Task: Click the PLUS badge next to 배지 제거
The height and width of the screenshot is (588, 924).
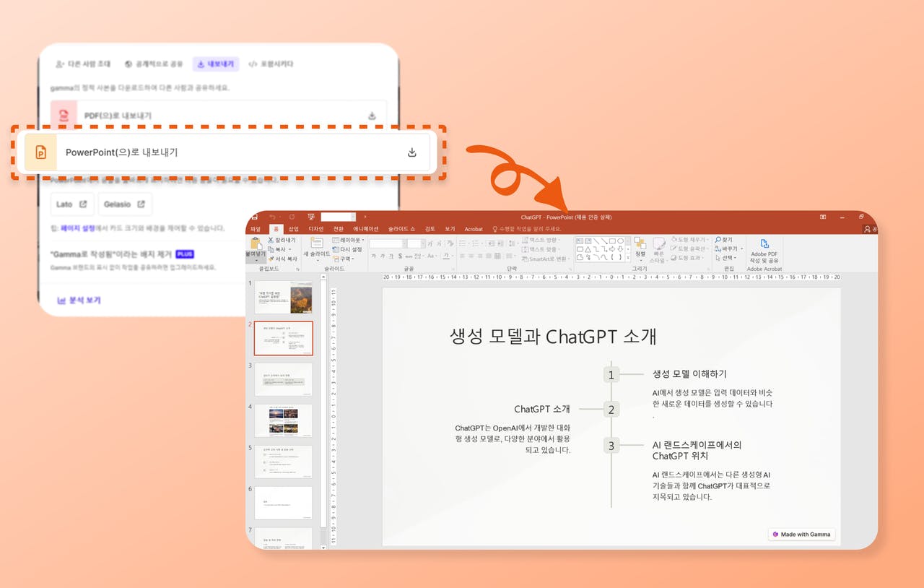Action: [x=185, y=254]
